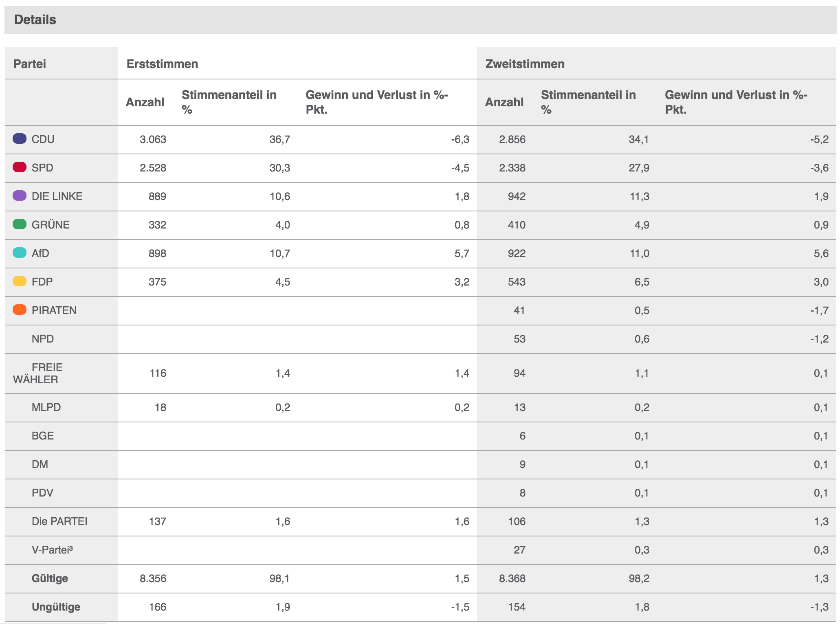Click the PIRATEN orange color swatch
Image resolution: width=840 pixels, height=624 pixels.
(x=20, y=310)
